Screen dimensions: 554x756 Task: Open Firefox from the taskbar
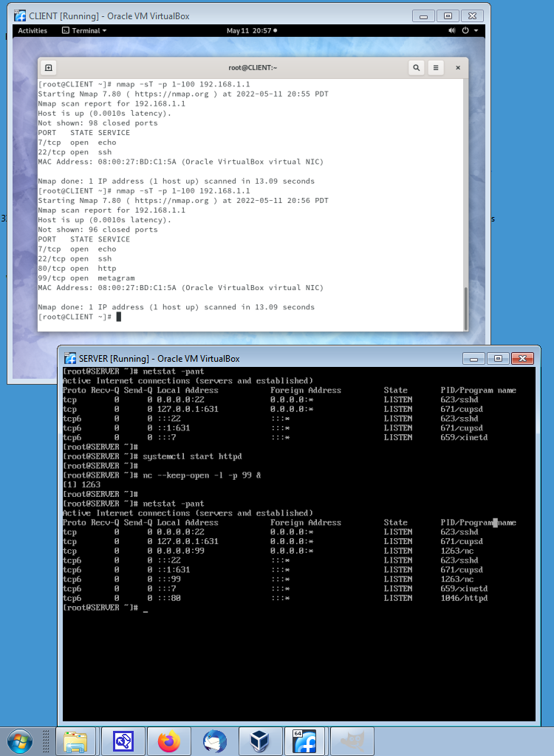169,741
